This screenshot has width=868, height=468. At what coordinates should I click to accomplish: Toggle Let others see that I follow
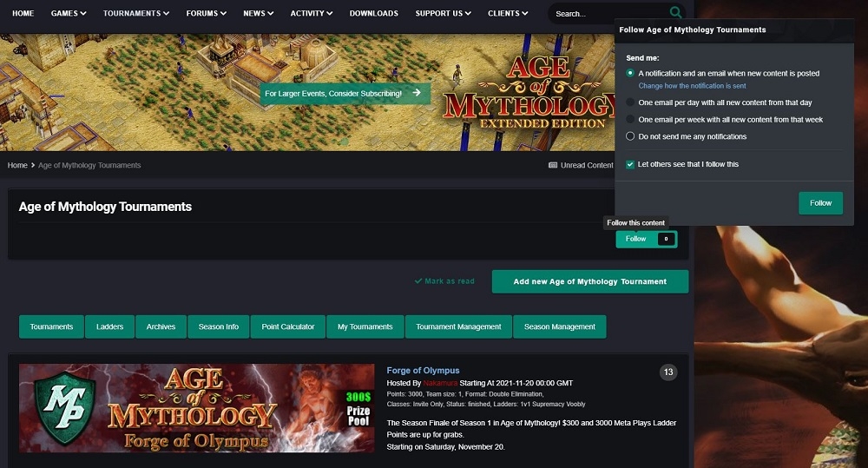pyautogui.click(x=630, y=164)
